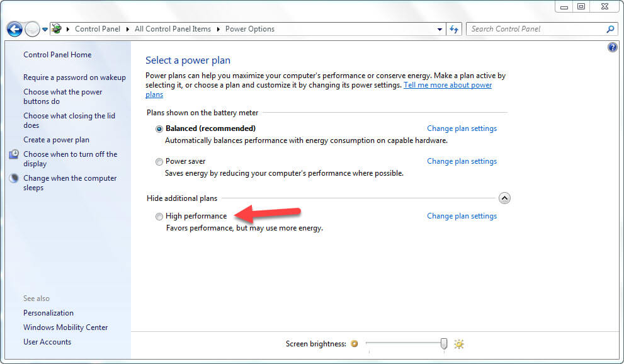Select the Power saver radio button

click(159, 162)
